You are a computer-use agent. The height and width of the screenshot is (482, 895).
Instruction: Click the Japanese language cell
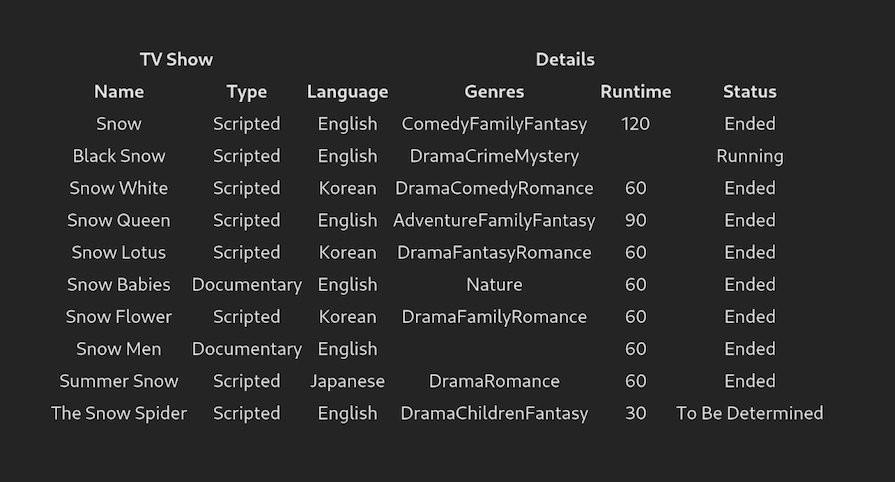pyautogui.click(x=347, y=381)
